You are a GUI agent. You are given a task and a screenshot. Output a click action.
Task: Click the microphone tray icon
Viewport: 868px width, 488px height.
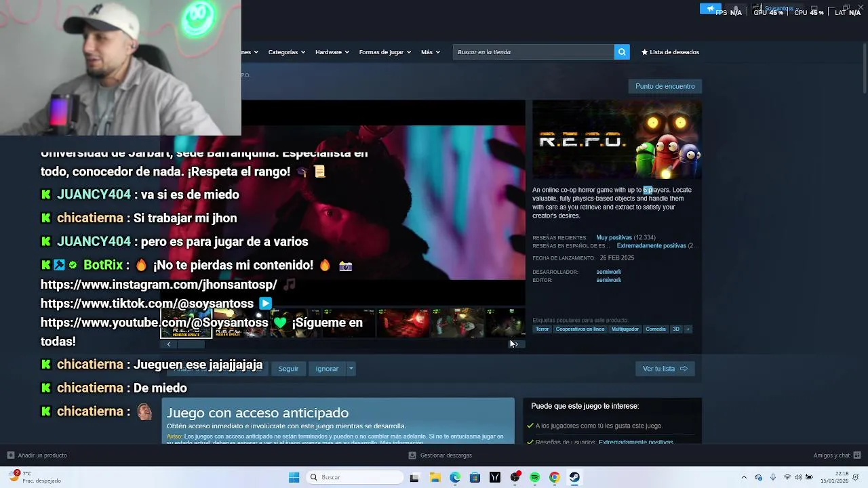pyautogui.click(x=773, y=477)
